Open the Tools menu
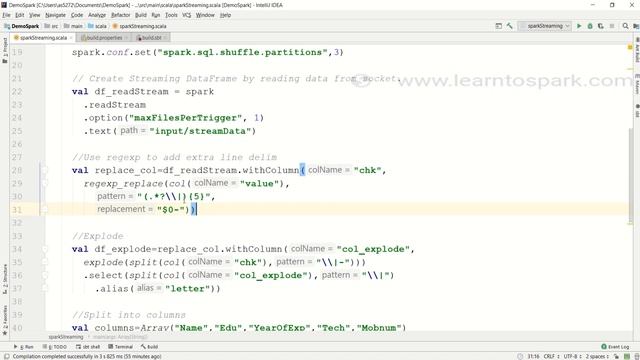Screen dimensions: 640x360 click(171, 15)
